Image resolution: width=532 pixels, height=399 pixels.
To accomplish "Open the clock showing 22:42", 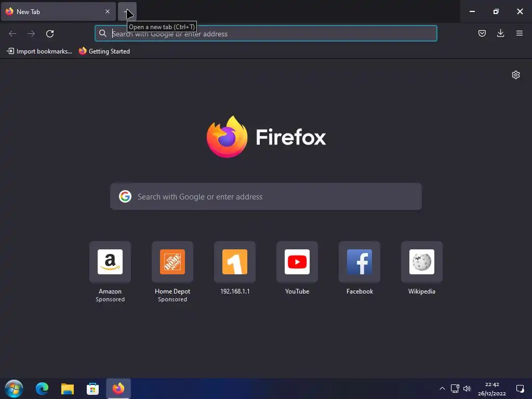I will coord(492,389).
